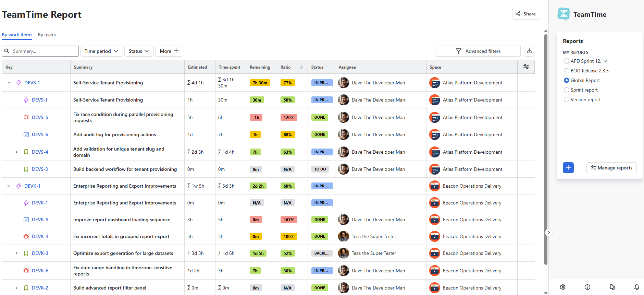Viewport: 644px width, 295px height.
Task: Open the DEVK-5 work item link
Action: point(40,220)
